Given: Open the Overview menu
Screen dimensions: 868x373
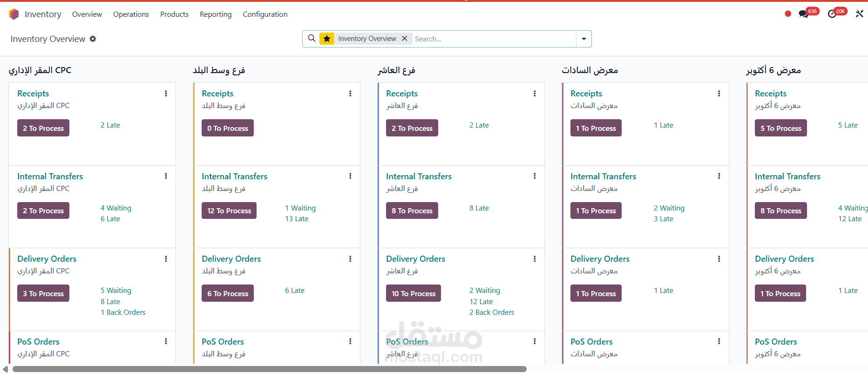Looking at the screenshot, I should pyautogui.click(x=87, y=14).
